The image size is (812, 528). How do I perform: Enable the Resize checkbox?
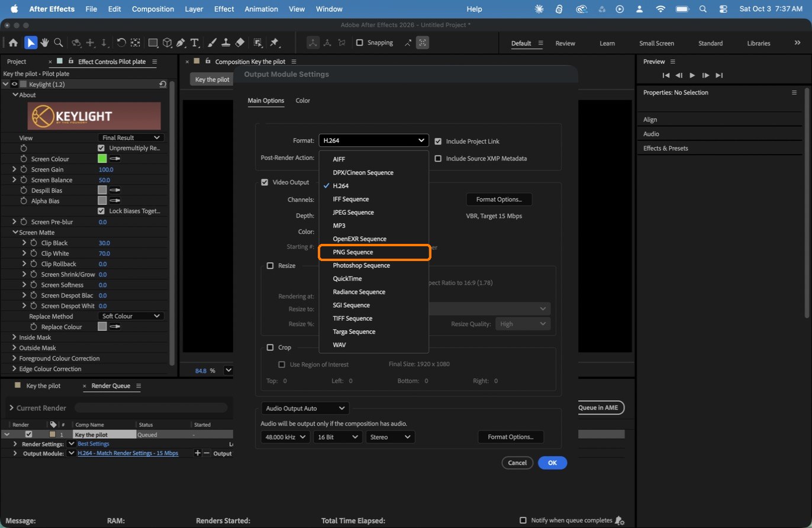[270, 266]
